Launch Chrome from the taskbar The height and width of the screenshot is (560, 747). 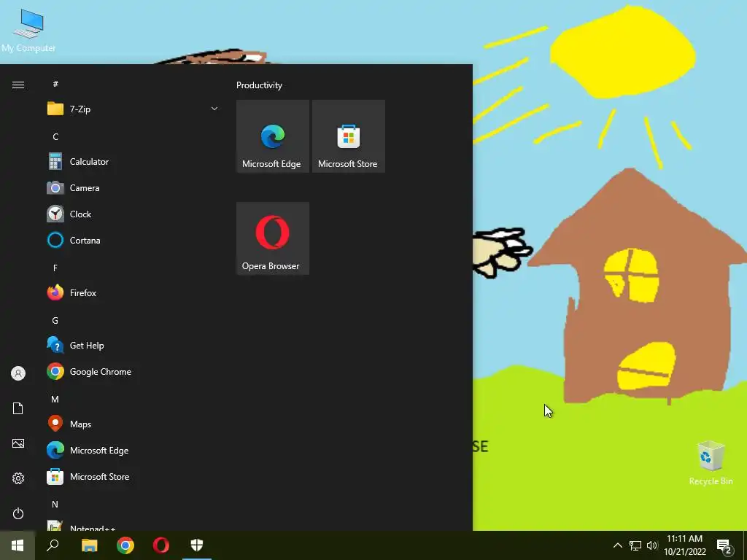(125, 545)
